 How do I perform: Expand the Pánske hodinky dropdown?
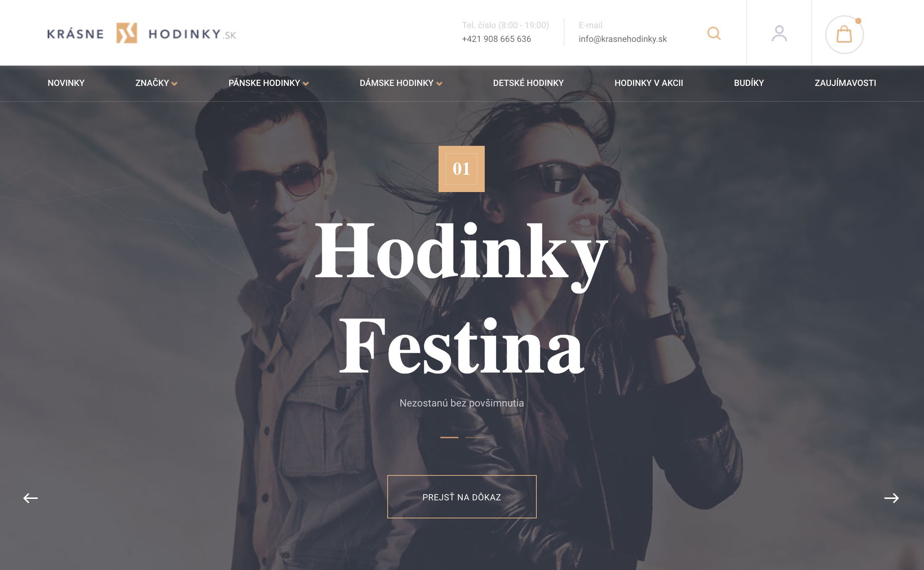[269, 83]
